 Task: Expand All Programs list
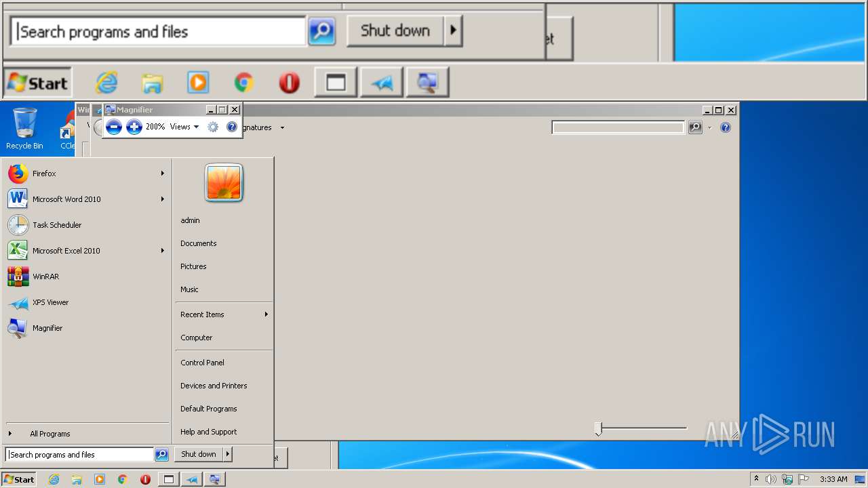pos(86,434)
